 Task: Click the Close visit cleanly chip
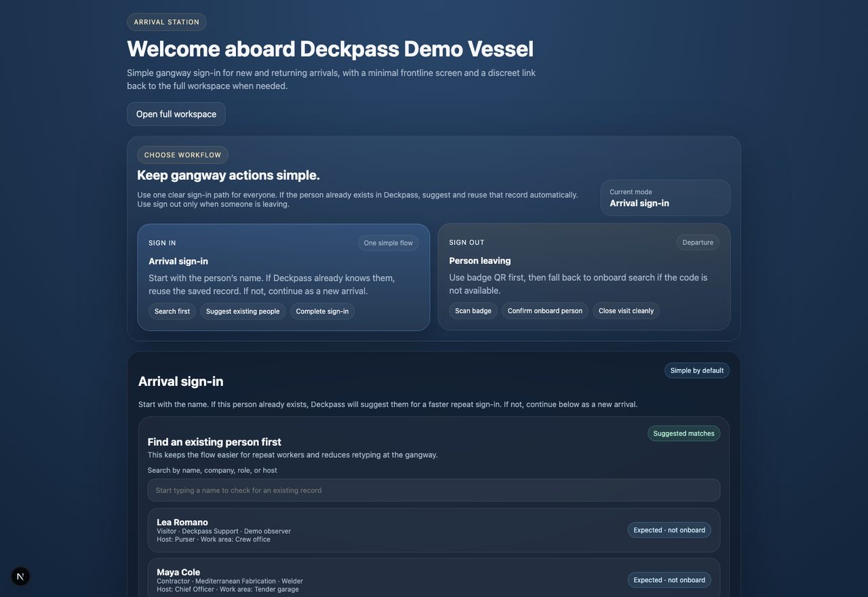click(x=626, y=311)
